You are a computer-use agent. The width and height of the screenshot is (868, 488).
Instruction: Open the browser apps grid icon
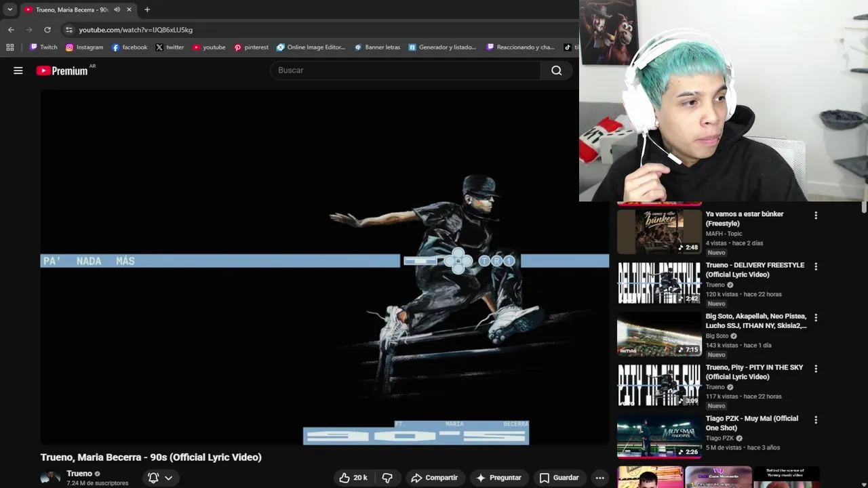tap(9, 47)
